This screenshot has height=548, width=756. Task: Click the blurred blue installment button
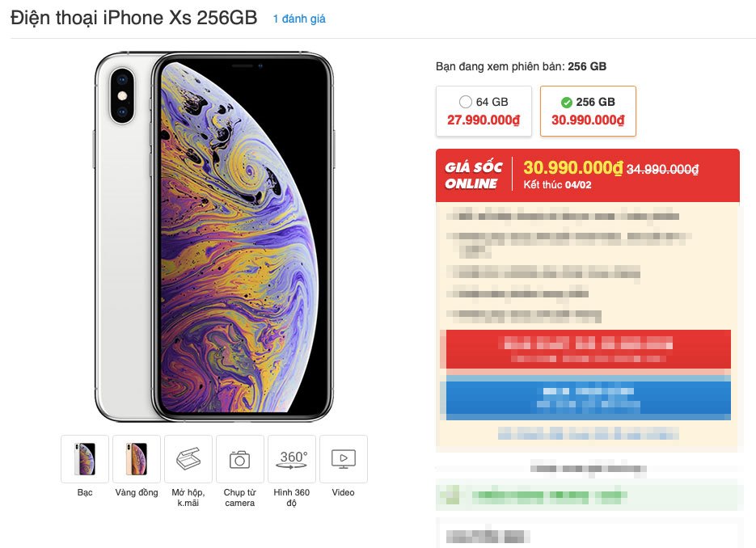point(588,400)
